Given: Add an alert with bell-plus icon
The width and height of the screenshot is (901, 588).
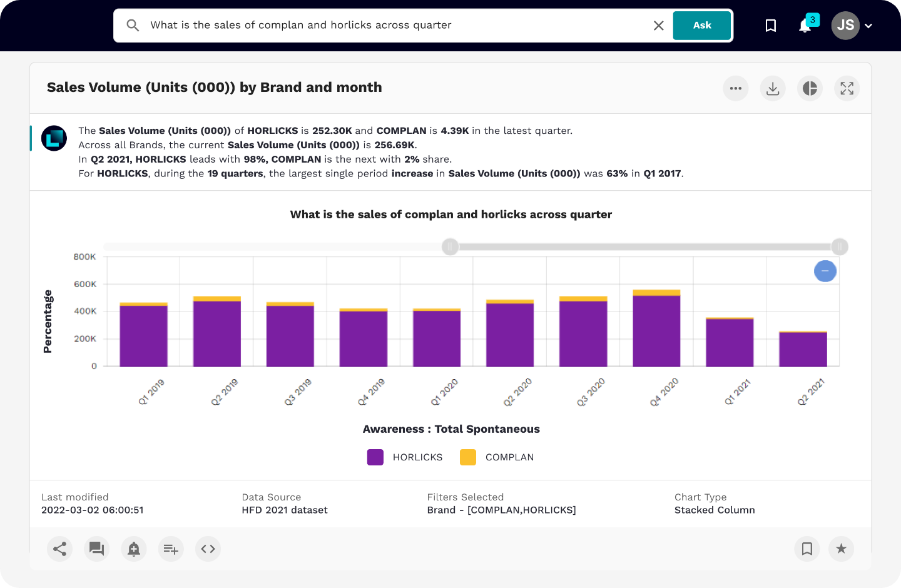Looking at the screenshot, I should tap(134, 549).
